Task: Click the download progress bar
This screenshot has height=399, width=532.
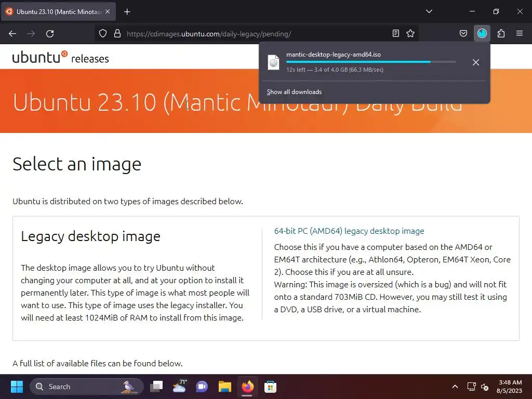Action: pyautogui.click(x=371, y=62)
